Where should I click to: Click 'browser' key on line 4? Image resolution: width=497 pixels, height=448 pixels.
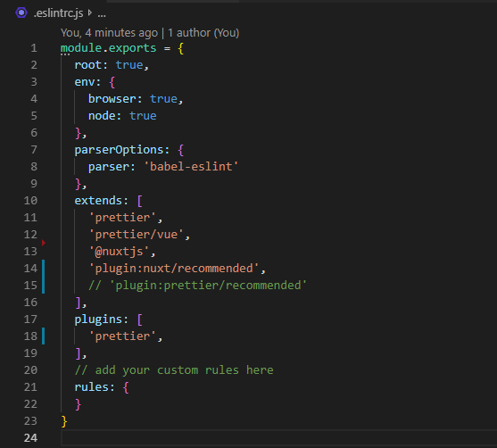pyautogui.click(x=112, y=99)
